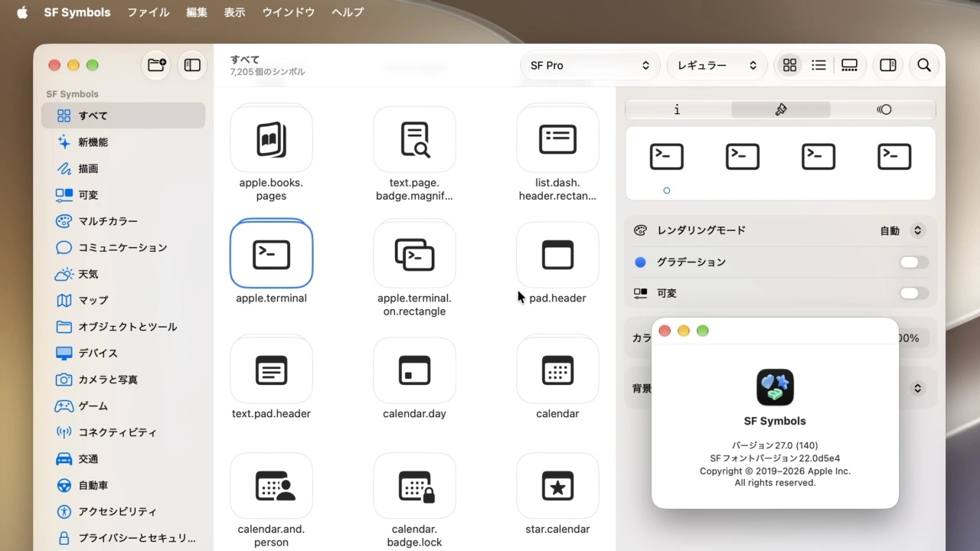Toggle the sidebar visibility button

pos(192,65)
